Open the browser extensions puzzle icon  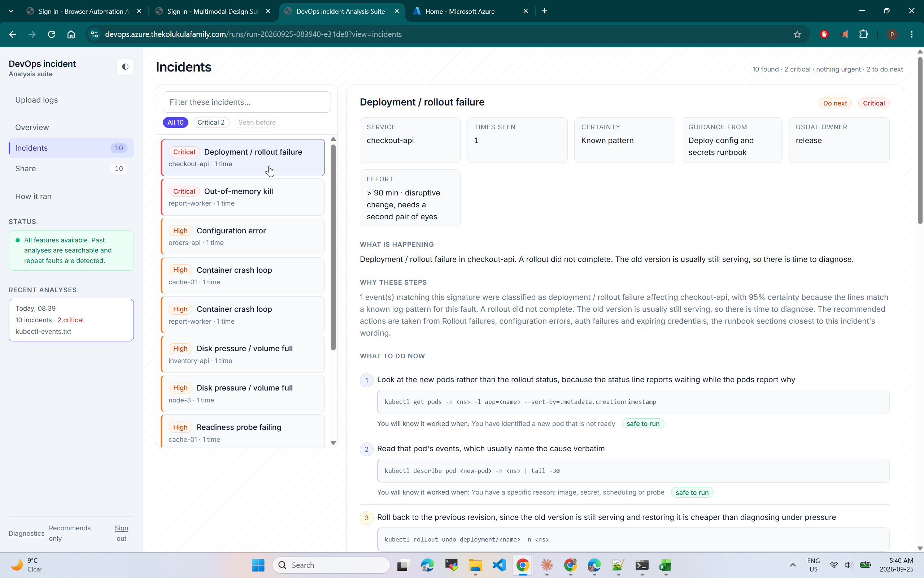coord(863,34)
